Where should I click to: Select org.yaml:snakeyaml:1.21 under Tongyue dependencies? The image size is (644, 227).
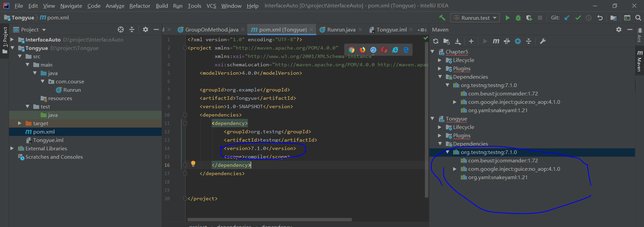[498, 177]
